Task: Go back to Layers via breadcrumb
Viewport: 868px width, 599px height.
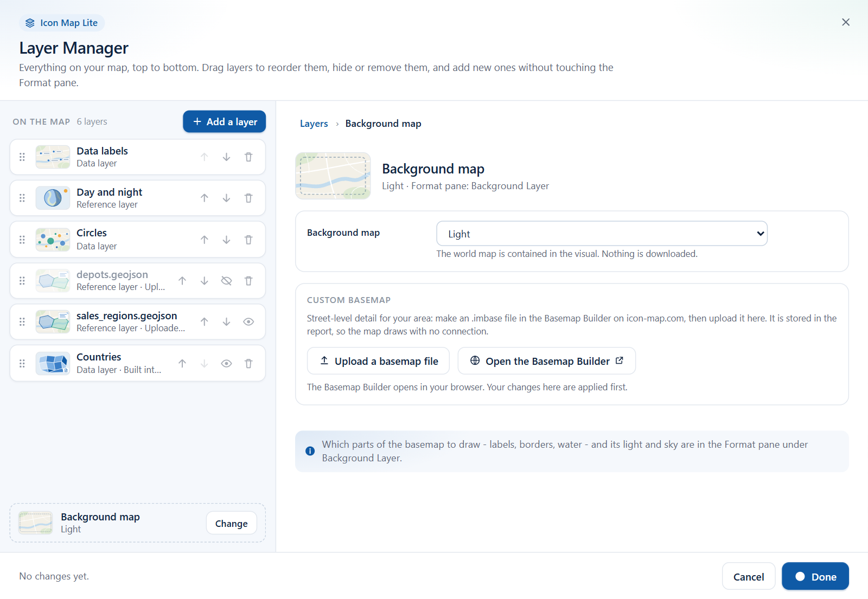Action: (x=314, y=124)
